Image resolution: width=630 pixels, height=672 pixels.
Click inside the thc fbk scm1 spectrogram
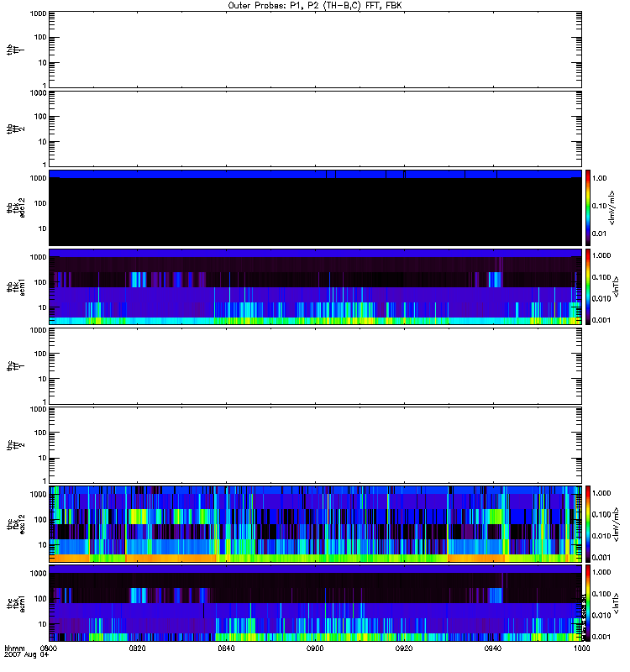[315, 603]
